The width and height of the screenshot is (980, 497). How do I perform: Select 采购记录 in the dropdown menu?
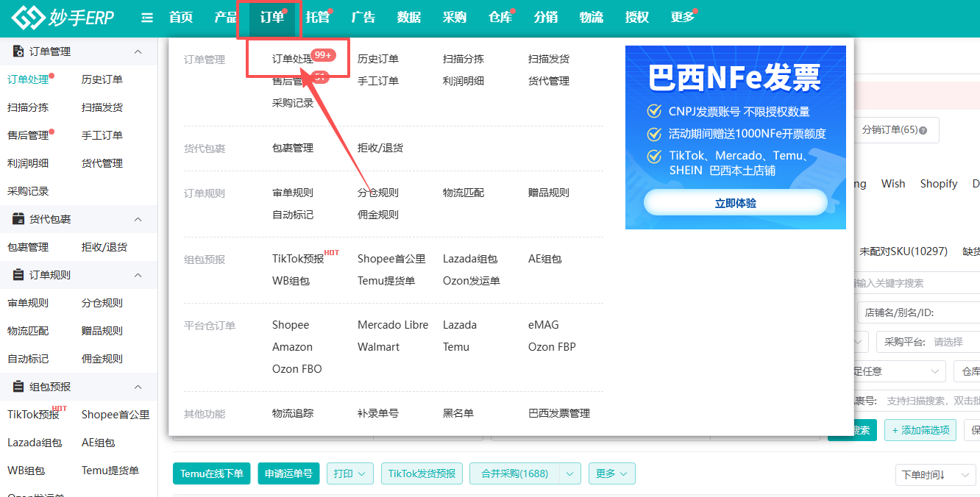pyautogui.click(x=293, y=103)
